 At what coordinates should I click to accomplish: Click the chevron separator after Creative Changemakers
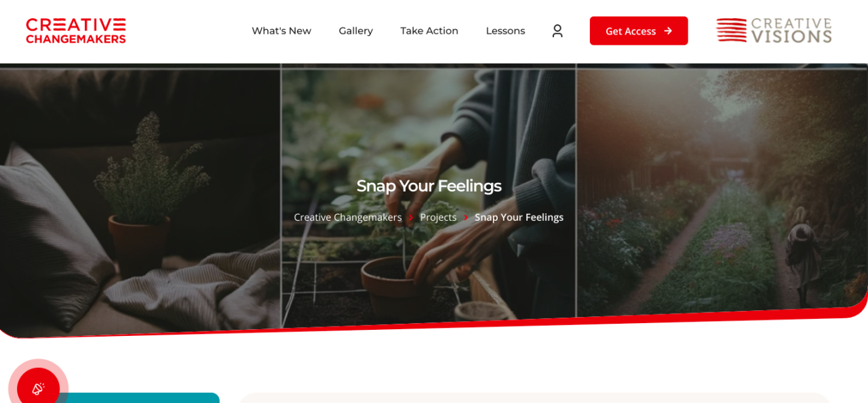point(411,217)
